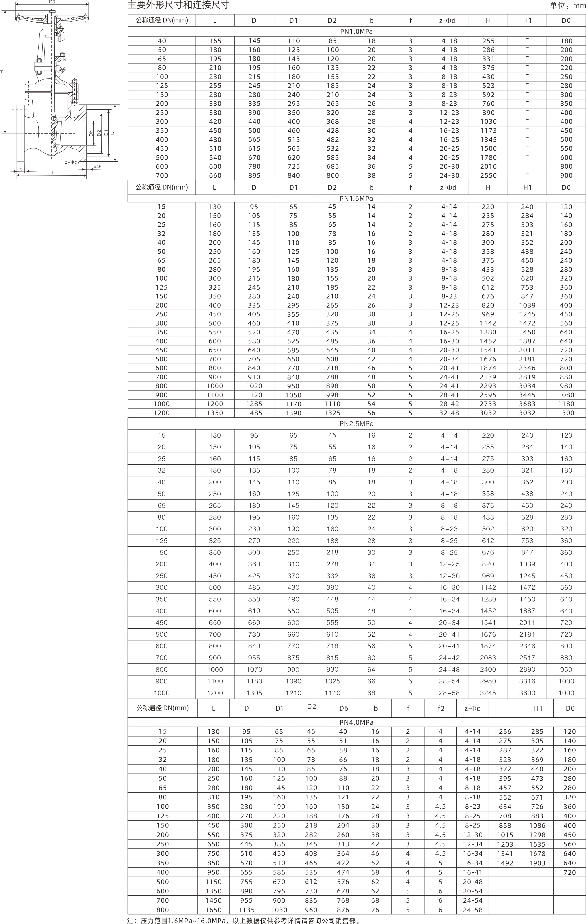
Task: Click the bolt spec 28-58
Action: pos(449,693)
